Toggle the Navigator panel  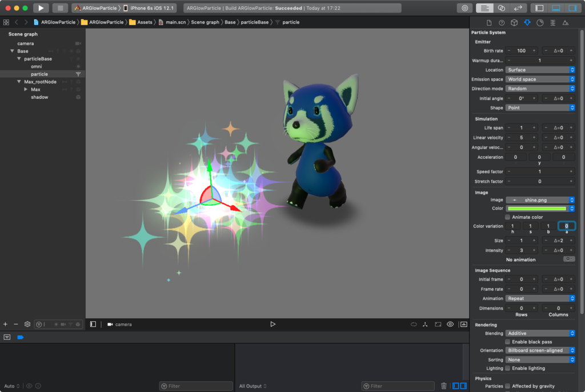tap(539, 8)
